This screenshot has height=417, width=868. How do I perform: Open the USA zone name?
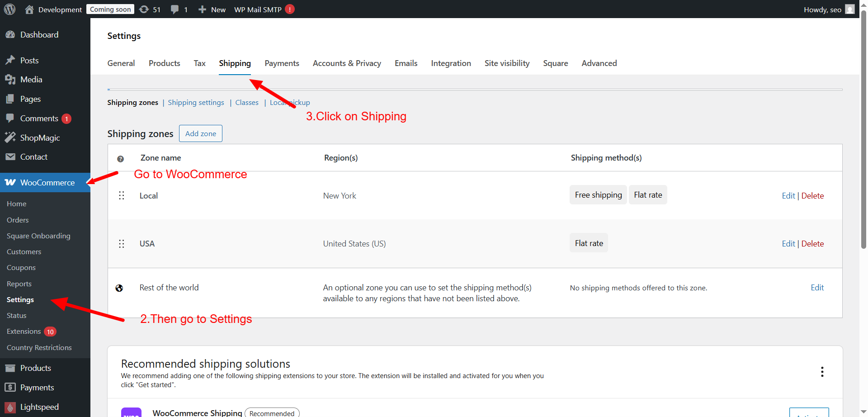coord(147,244)
